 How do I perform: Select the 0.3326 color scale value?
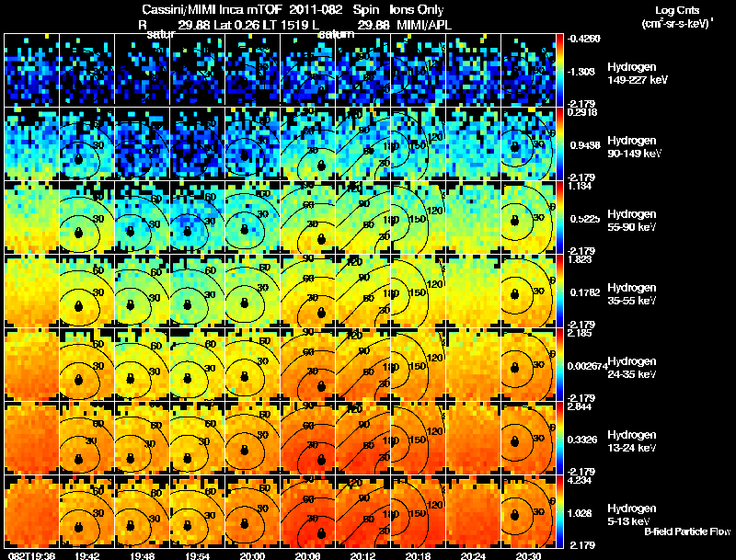coord(583,440)
